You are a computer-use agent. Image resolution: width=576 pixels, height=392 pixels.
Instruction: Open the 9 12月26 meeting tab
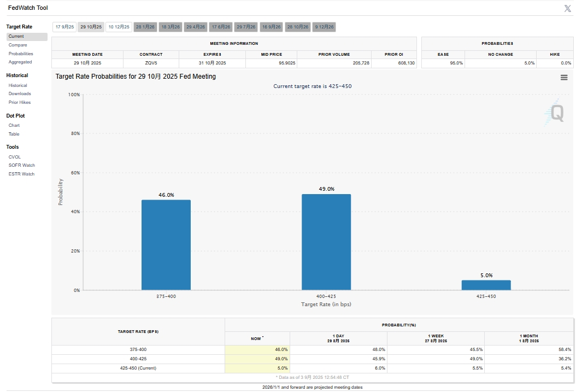coord(324,27)
